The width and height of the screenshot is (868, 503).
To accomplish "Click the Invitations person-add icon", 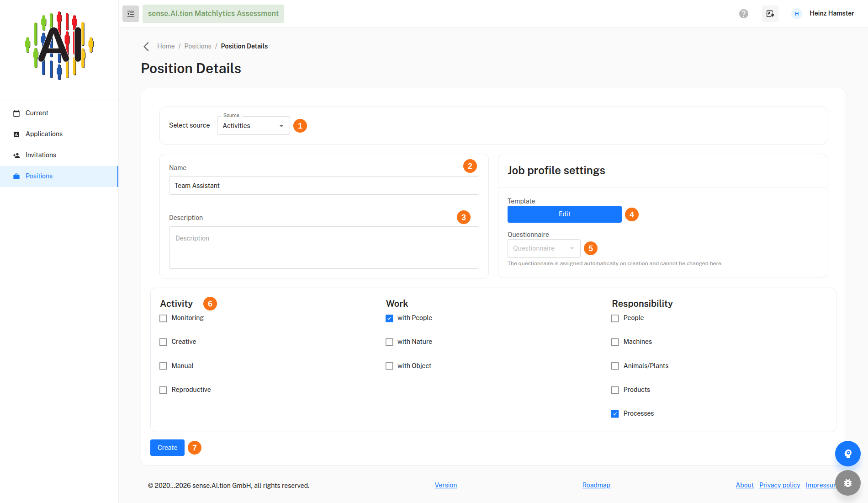I will pos(16,155).
